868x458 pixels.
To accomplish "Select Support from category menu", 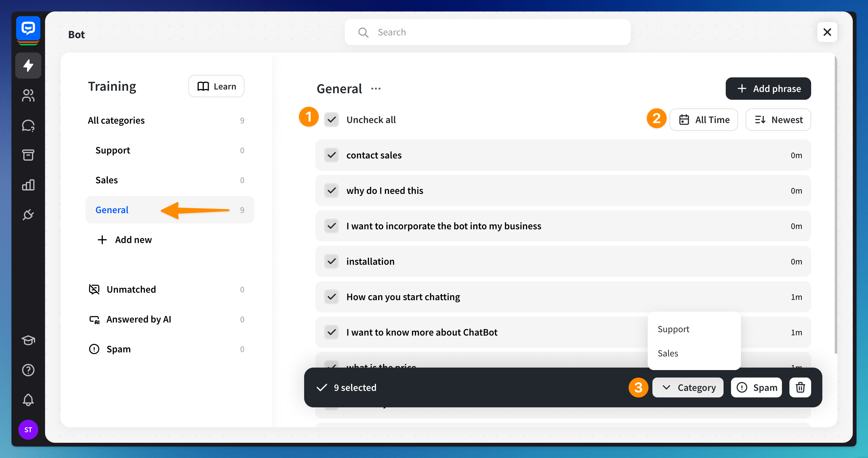I will tap(673, 329).
